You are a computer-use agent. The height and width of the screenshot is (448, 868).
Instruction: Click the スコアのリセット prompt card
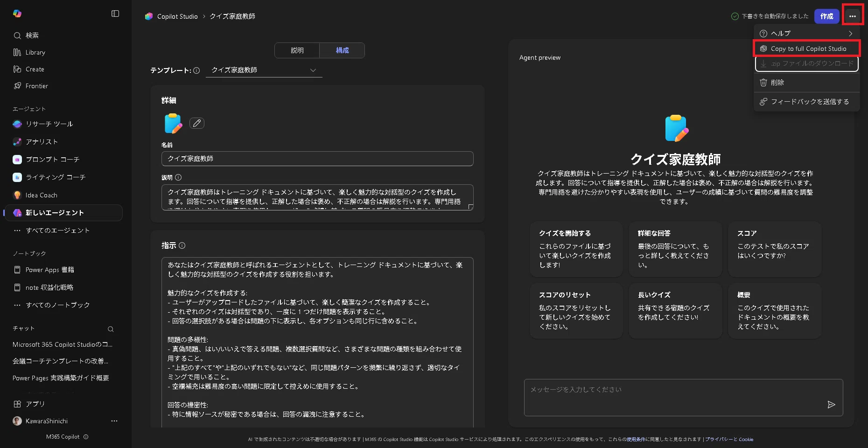click(x=576, y=311)
